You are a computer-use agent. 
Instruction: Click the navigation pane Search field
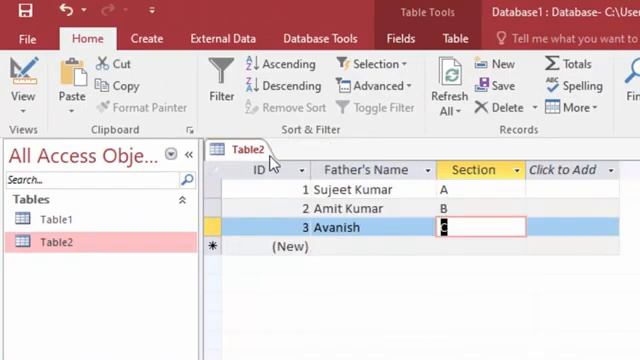point(92,180)
